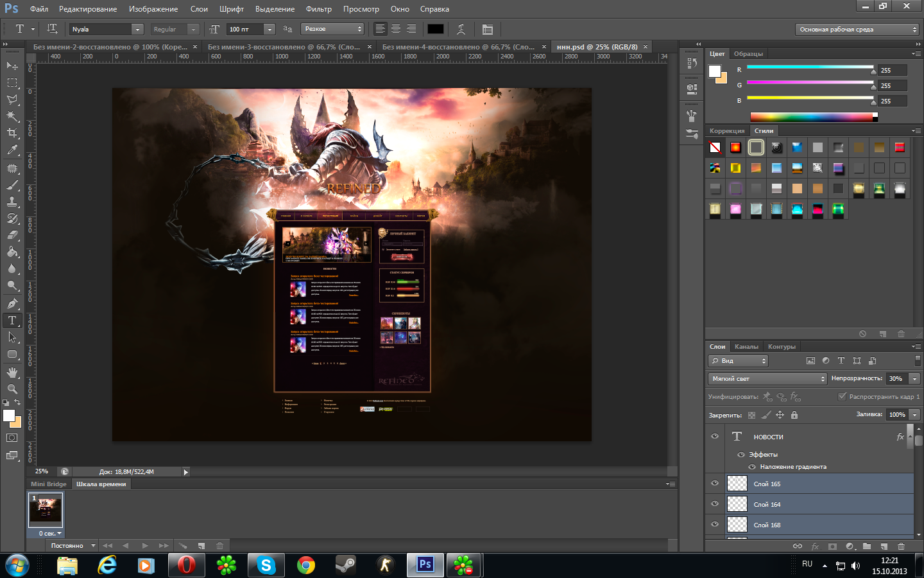Create a new layer group
The image size is (924, 578).
point(867,546)
